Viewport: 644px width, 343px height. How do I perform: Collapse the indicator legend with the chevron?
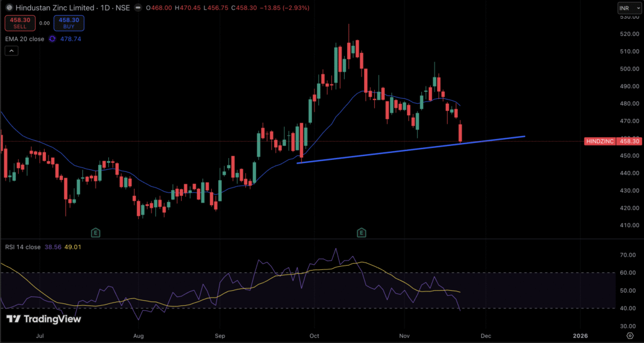(x=12, y=51)
